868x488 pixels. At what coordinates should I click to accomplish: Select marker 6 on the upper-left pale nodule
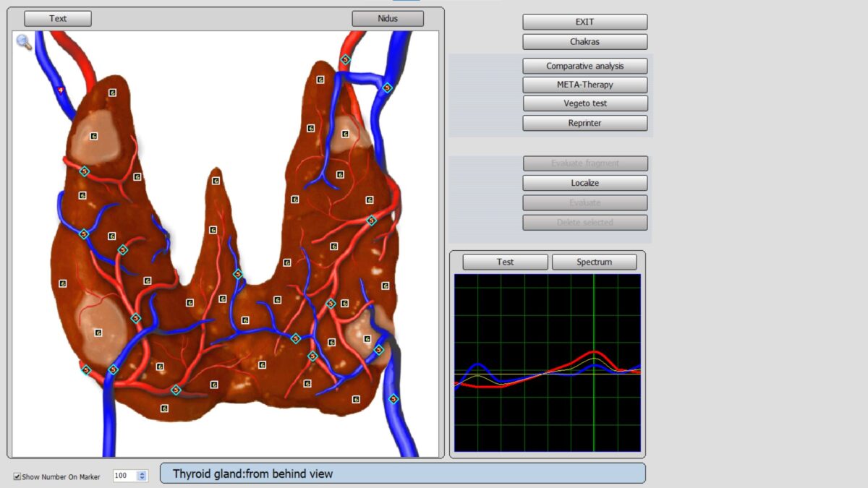93,136
